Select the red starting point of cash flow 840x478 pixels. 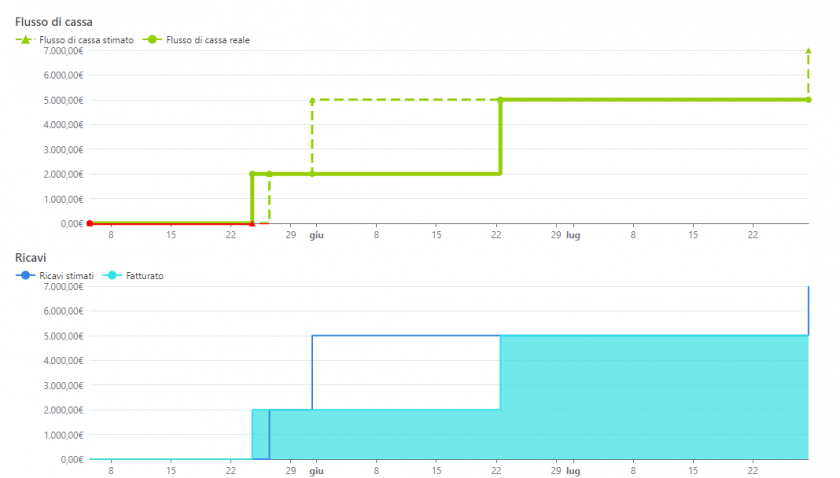pyautogui.click(x=90, y=223)
